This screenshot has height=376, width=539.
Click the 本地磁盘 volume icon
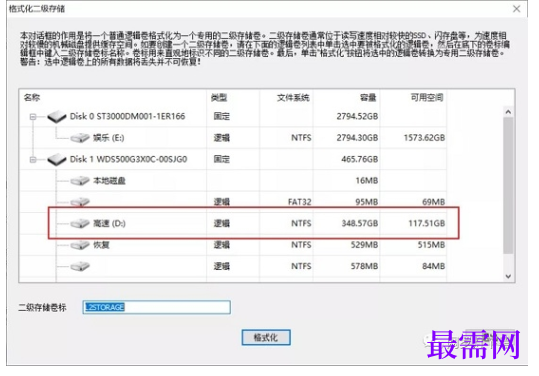80,181
